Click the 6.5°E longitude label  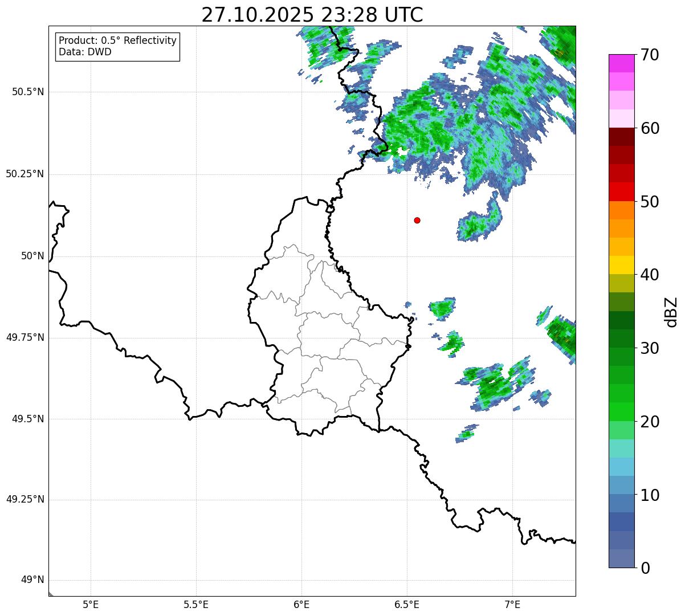pos(407,605)
